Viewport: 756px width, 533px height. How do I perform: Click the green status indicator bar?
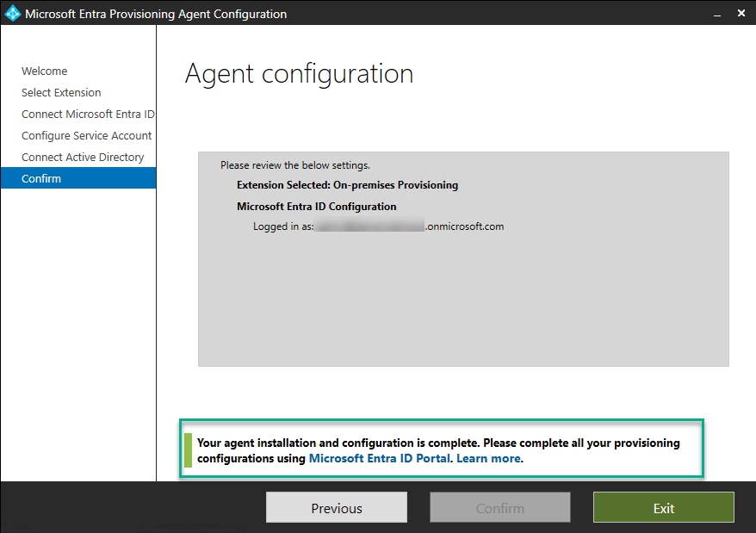188,450
